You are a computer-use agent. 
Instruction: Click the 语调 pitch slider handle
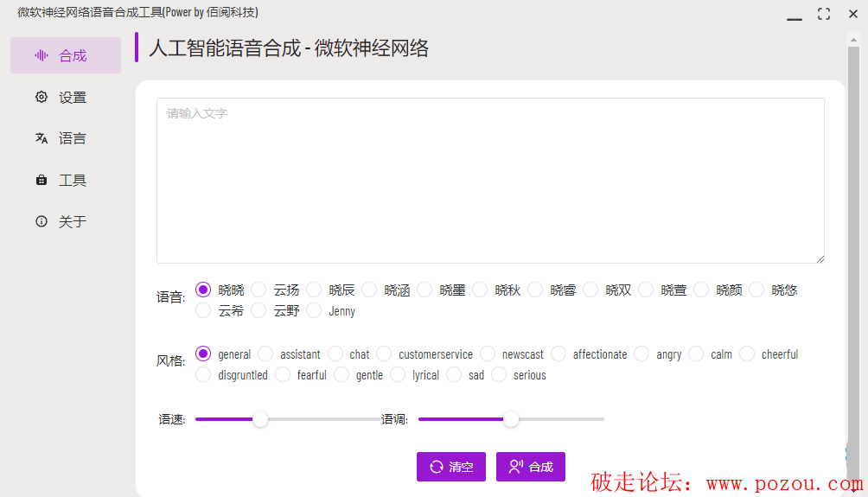511,419
